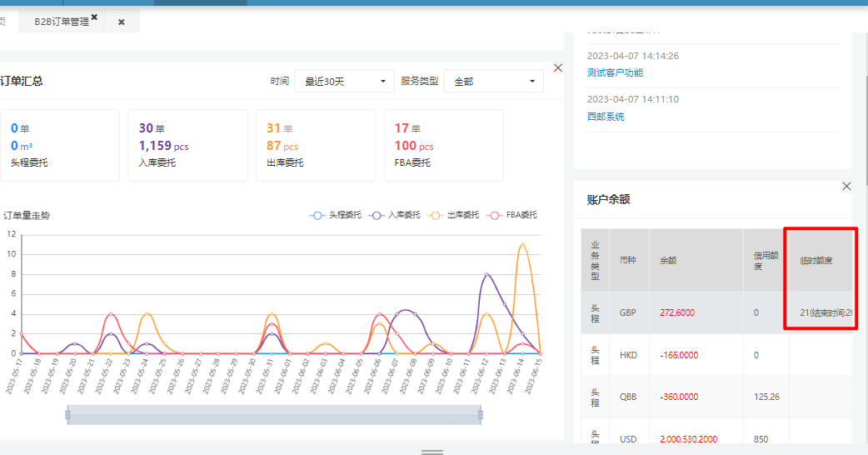This screenshot has height=455, width=868.
Task: Select the 出库委托 summary card
Action: coord(316,146)
